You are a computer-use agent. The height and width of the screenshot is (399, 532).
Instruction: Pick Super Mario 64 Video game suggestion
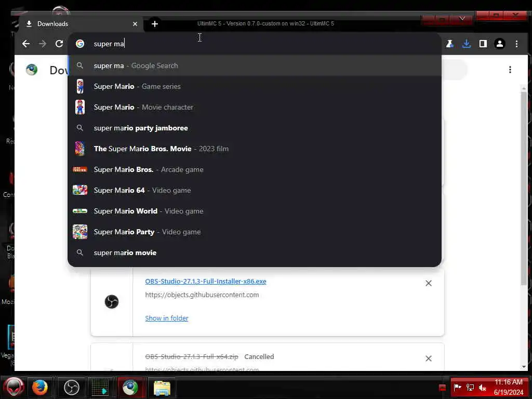(255, 190)
